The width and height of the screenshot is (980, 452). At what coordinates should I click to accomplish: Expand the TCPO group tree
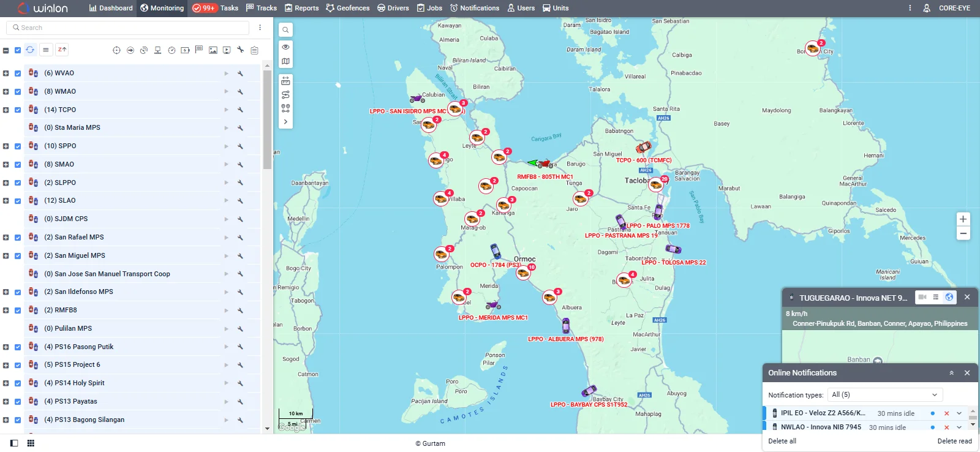[6, 110]
